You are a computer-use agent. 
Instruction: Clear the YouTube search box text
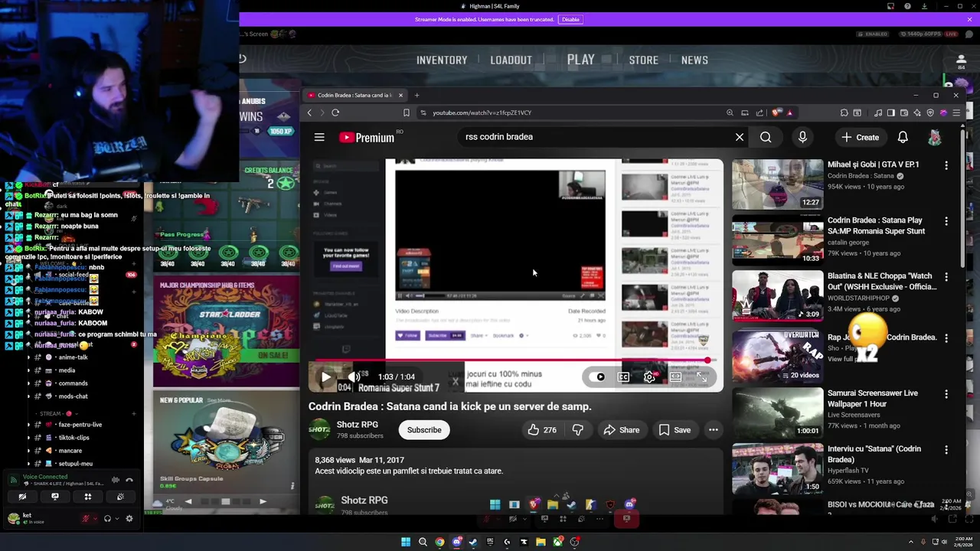740,137
